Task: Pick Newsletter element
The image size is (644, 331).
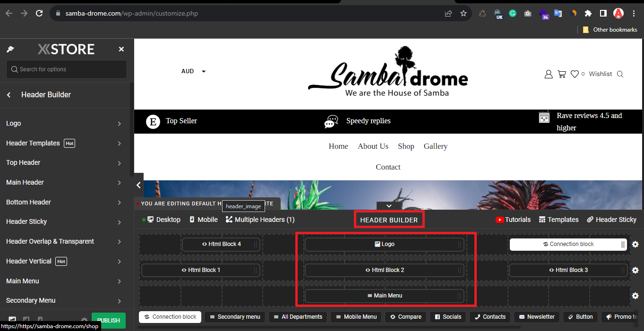Action: click(x=537, y=317)
